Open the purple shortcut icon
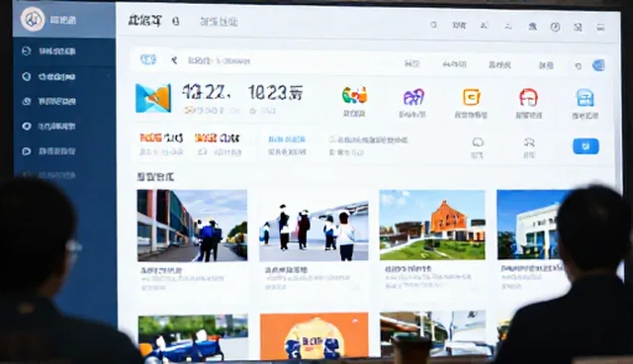This screenshot has height=364, width=633. (x=413, y=97)
